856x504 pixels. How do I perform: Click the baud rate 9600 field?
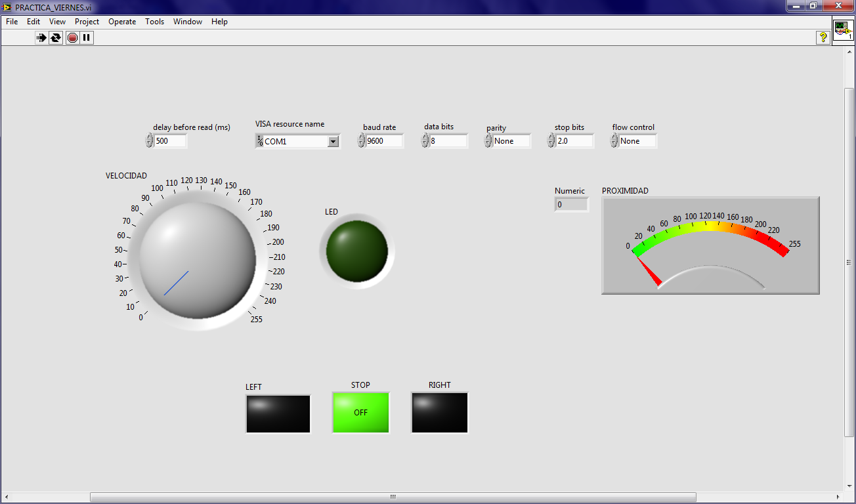[x=385, y=140]
